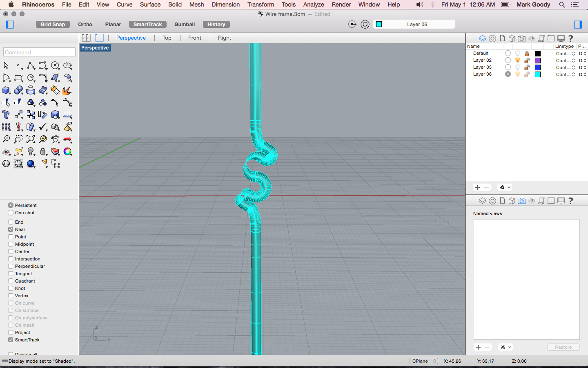
Task: Check the Perpendicular object snap
Action: click(11, 266)
